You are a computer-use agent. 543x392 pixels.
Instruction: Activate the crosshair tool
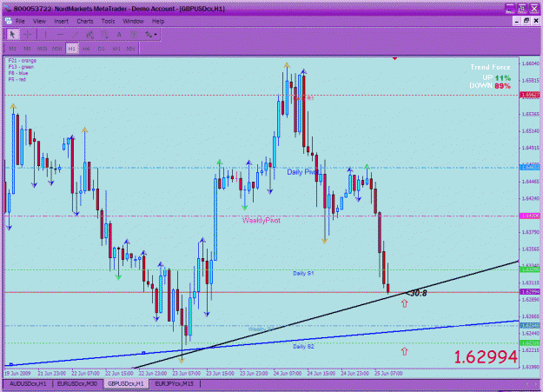28,34
